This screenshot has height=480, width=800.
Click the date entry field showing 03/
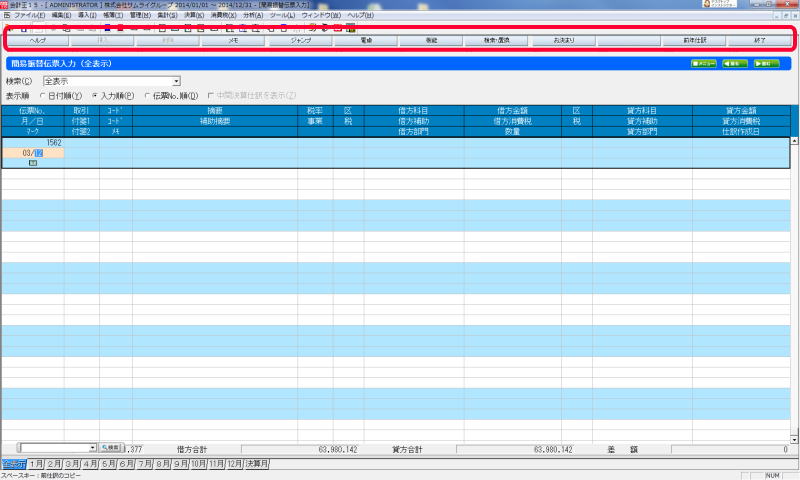click(32, 152)
